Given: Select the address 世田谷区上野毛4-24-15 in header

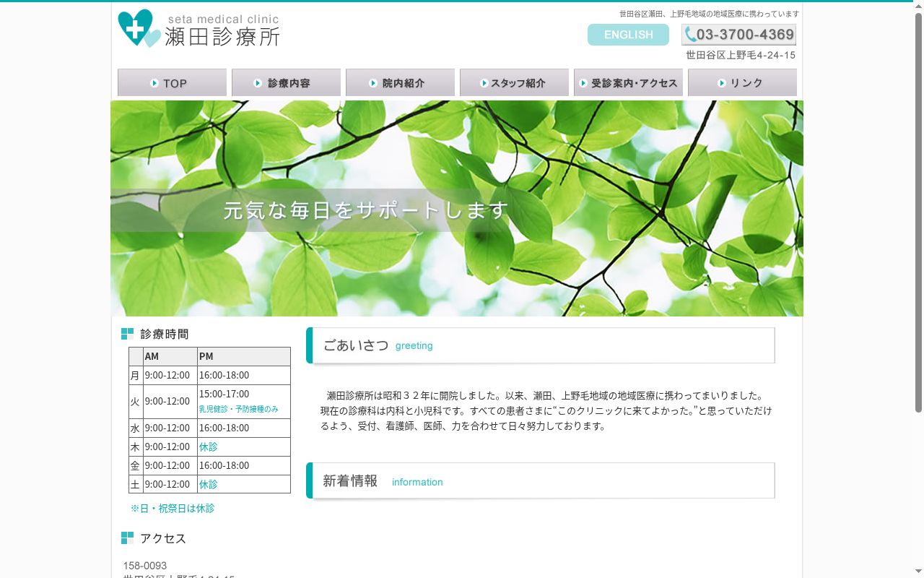Looking at the screenshot, I should click(x=741, y=55).
